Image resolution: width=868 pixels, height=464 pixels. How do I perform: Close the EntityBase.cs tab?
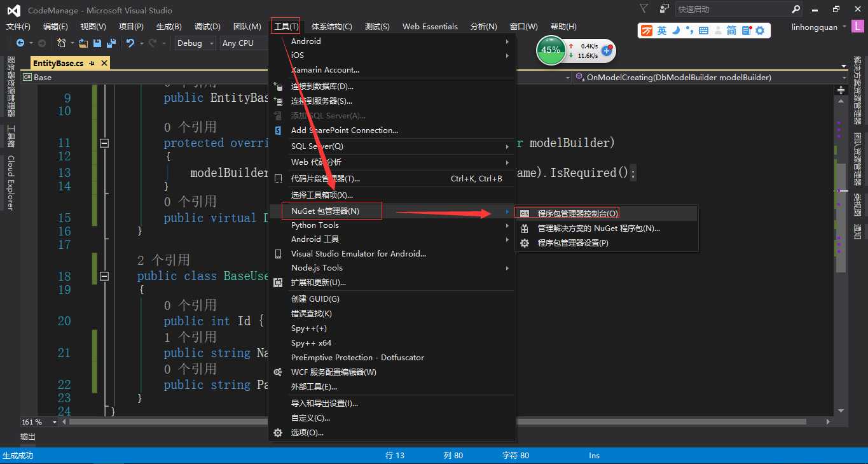tap(104, 63)
